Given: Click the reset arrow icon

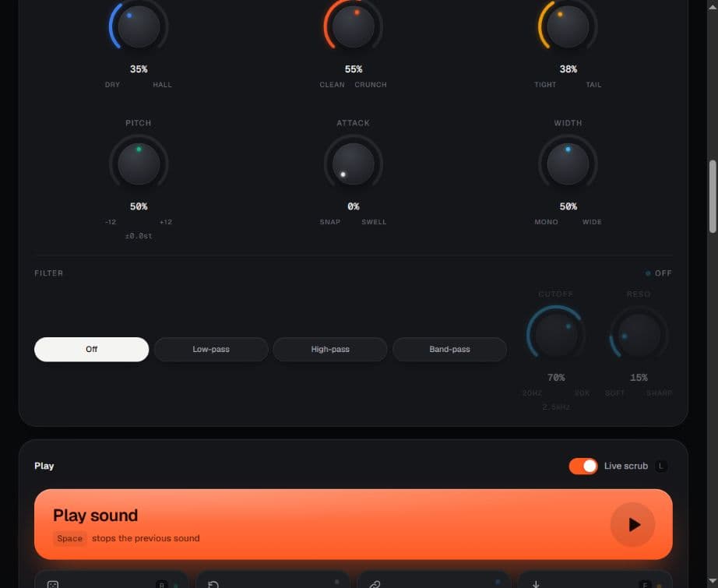Looking at the screenshot, I should point(213,584).
